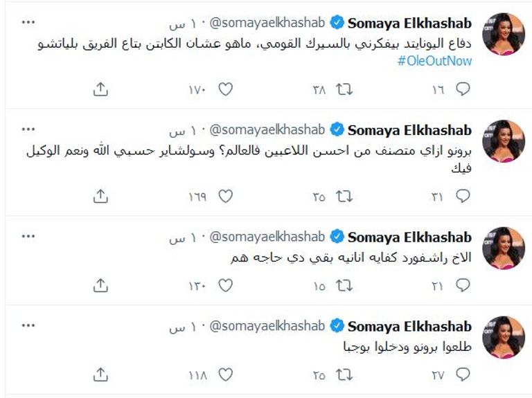
Task: Like the tweet with 170 likes
Action: (224, 89)
